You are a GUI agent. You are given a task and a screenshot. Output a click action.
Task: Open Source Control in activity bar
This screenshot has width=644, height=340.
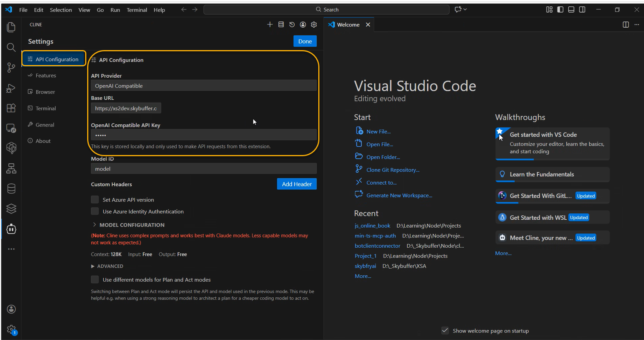click(11, 67)
